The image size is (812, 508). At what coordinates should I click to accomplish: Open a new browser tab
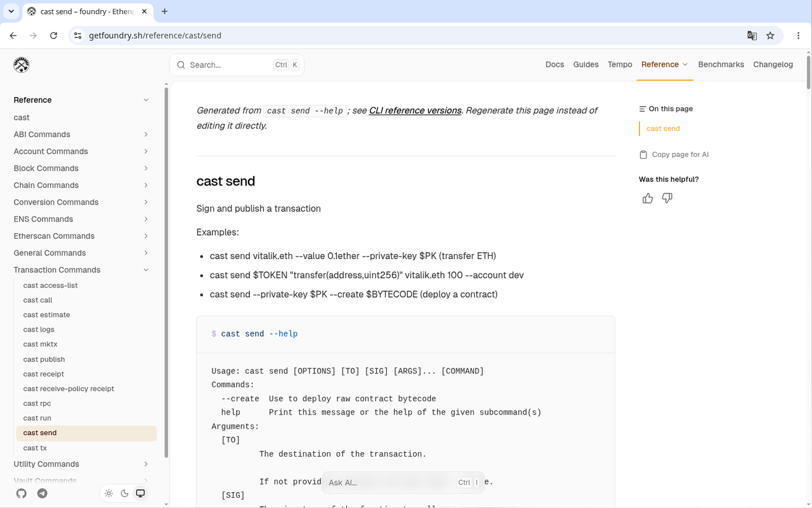point(165,11)
